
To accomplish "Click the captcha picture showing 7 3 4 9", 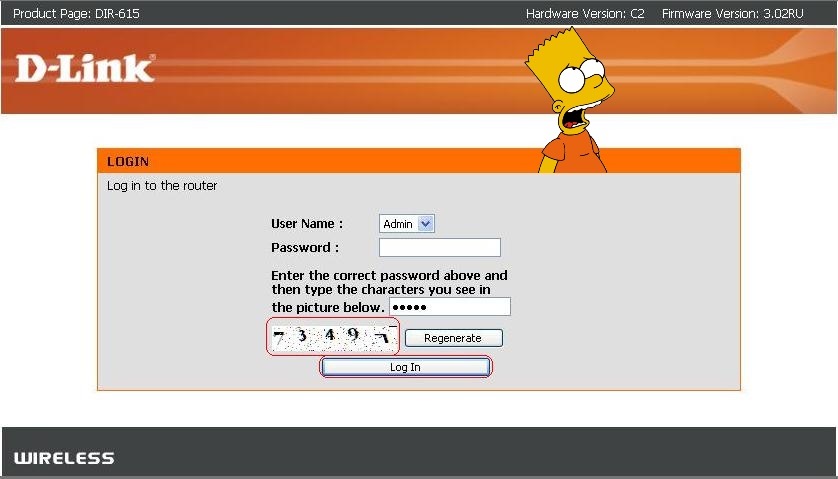I will tap(333, 337).
